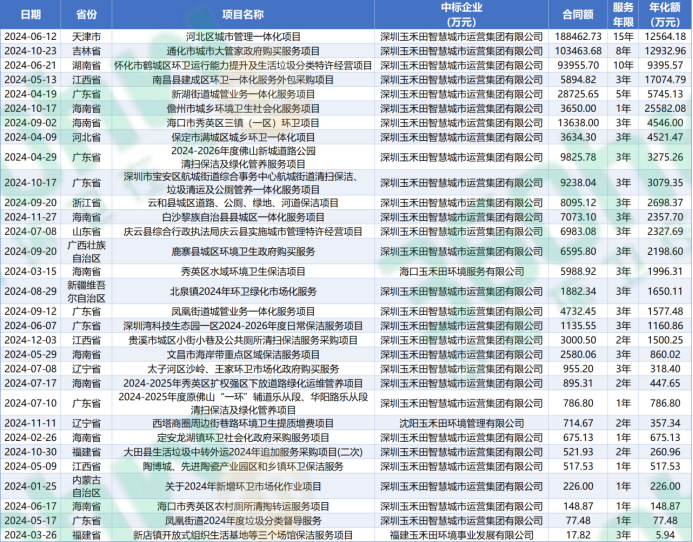
Task: Select project 南昌县建成区环卫一体化服务外包采购项目
Action: click(x=243, y=80)
